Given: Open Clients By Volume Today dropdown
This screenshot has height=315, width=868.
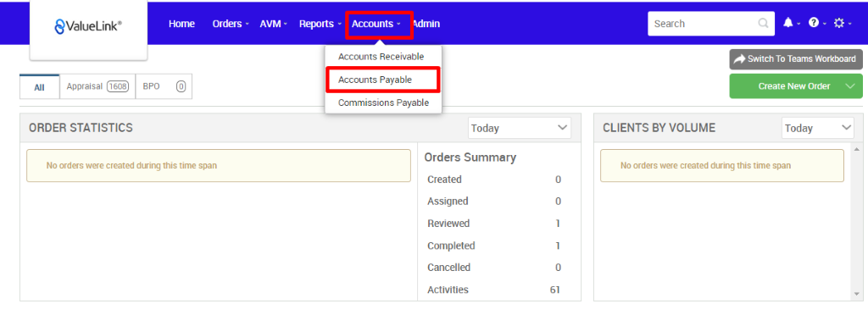Looking at the screenshot, I should tap(818, 128).
